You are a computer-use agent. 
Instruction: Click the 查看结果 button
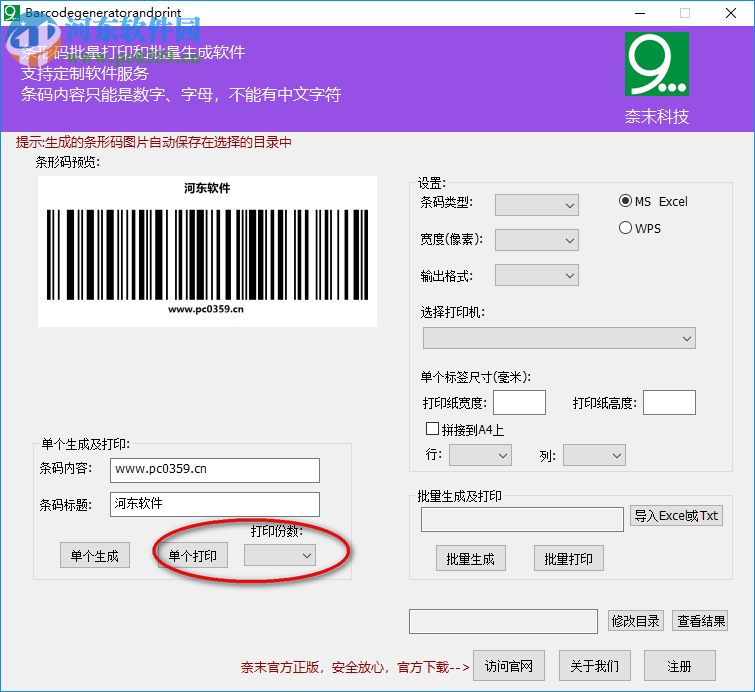700,621
